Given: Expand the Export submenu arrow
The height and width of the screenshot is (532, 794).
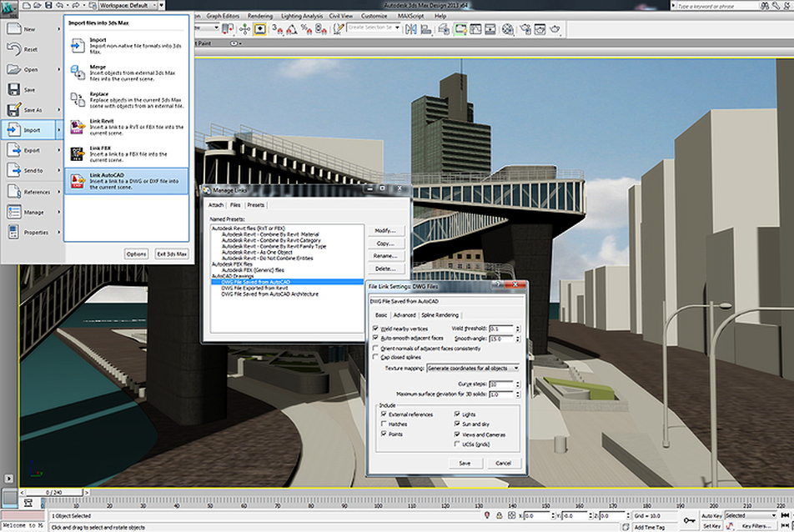Looking at the screenshot, I should point(58,150).
